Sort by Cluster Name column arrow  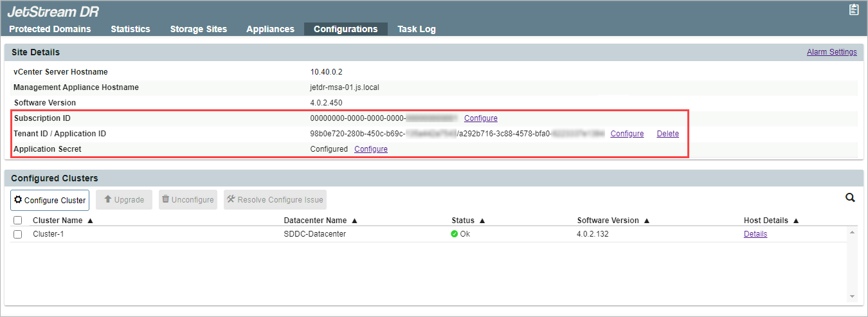90,221
